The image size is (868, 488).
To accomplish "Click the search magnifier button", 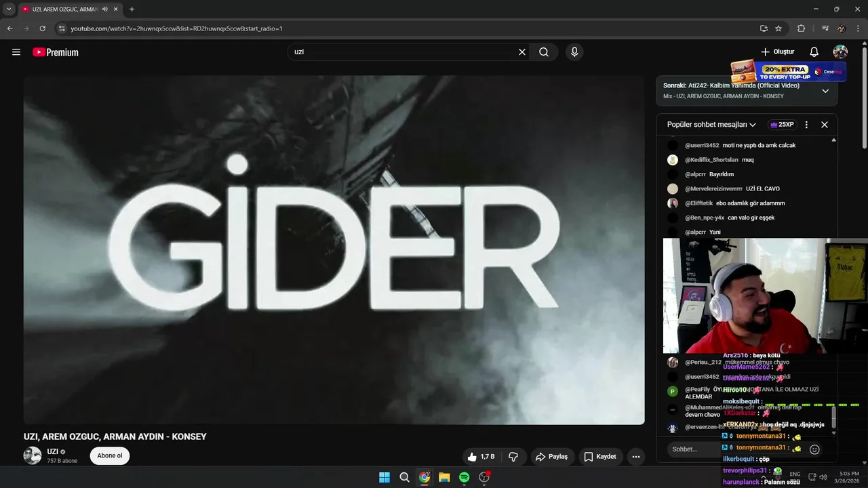I will 544,52.
